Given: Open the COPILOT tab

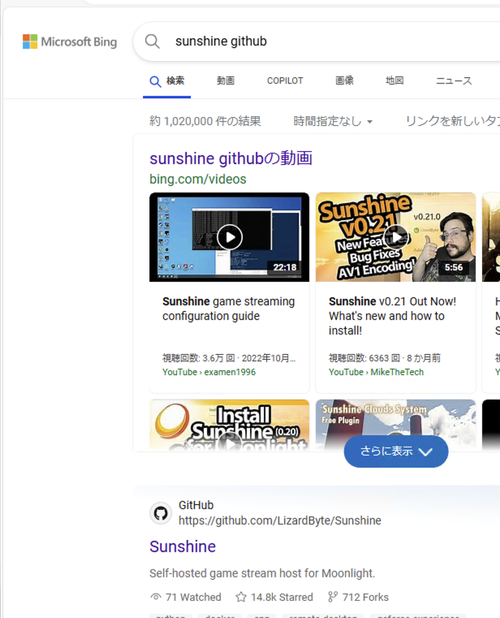Looking at the screenshot, I should point(285,80).
